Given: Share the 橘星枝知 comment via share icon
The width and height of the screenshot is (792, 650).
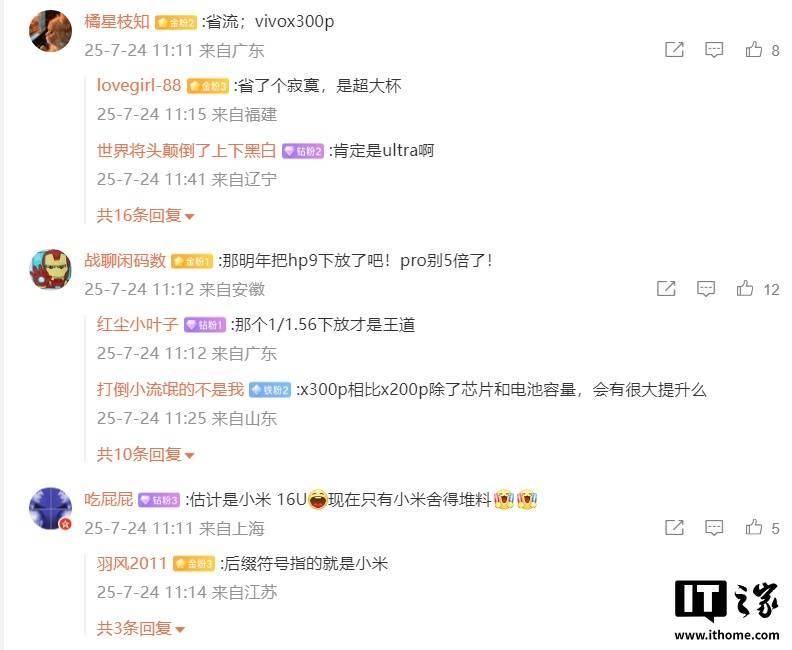Looking at the screenshot, I should point(674,49).
